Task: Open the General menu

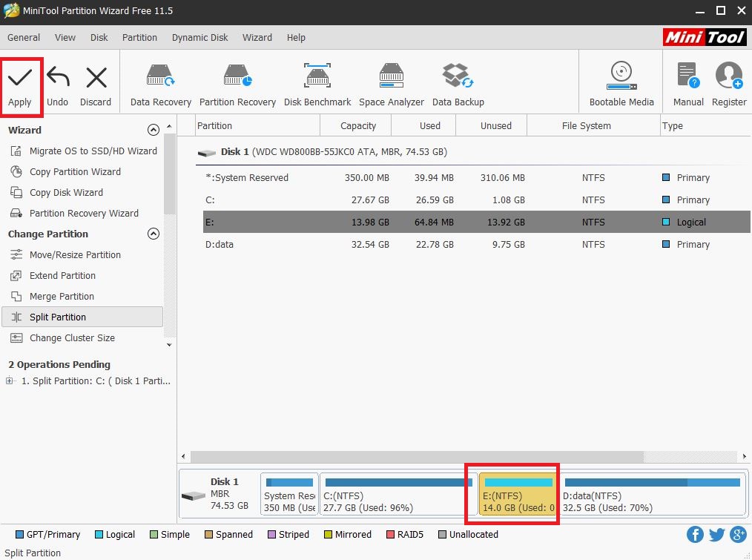Action: [24, 37]
